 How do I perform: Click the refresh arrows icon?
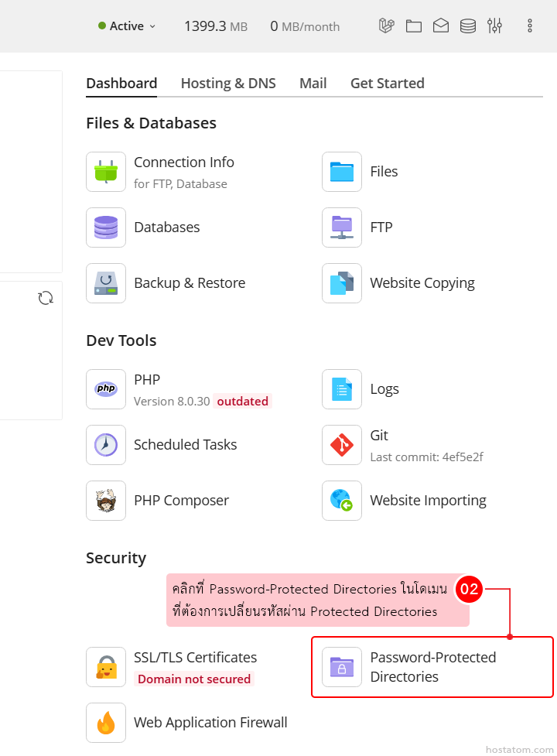[46, 298]
